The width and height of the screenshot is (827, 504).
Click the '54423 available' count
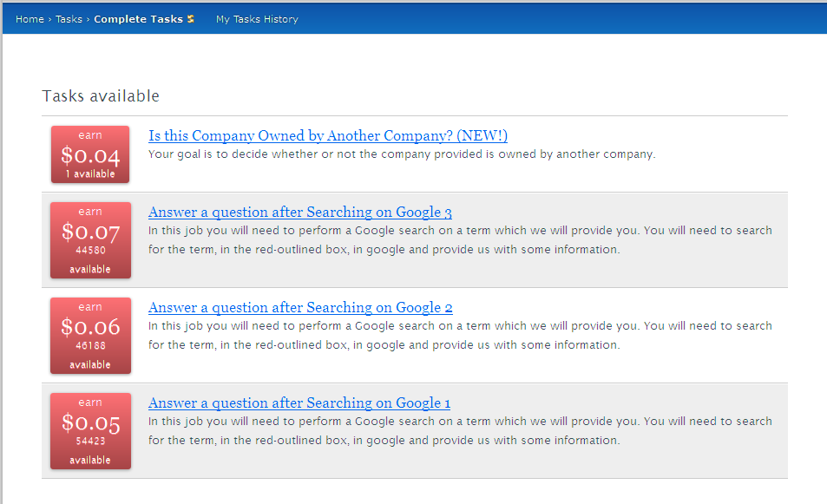90,450
